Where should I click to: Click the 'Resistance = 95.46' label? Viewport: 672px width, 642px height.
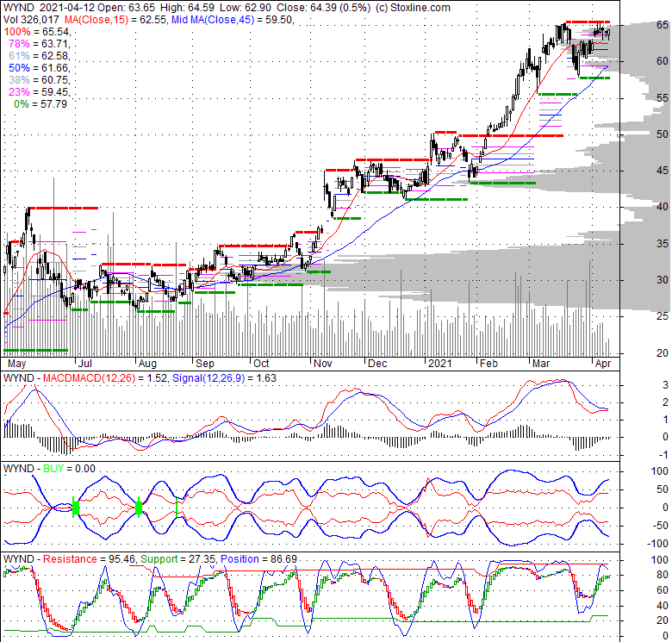point(90,559)
